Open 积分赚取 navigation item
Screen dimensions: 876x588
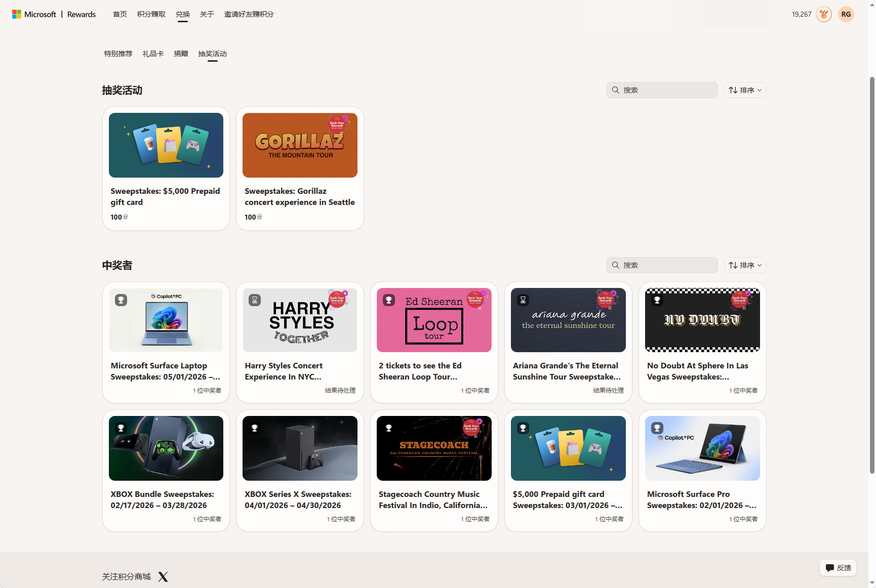151,14
